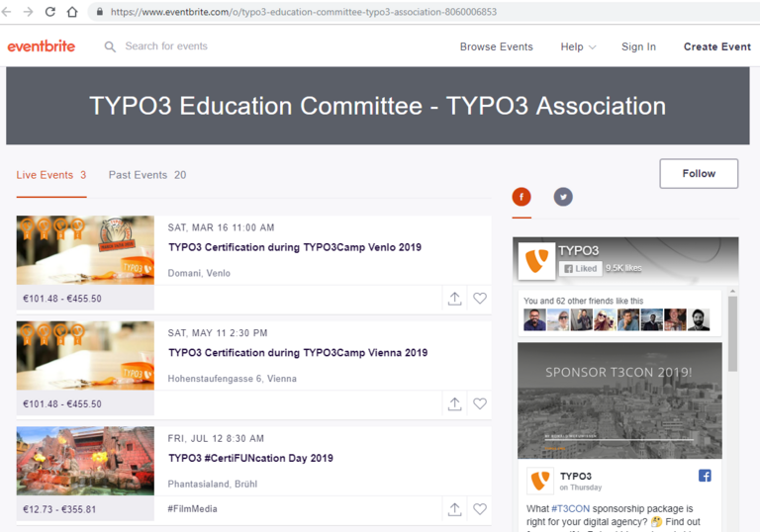Click the Facebook Liked button
Screen dimensions: 760x532
point(581,268)
